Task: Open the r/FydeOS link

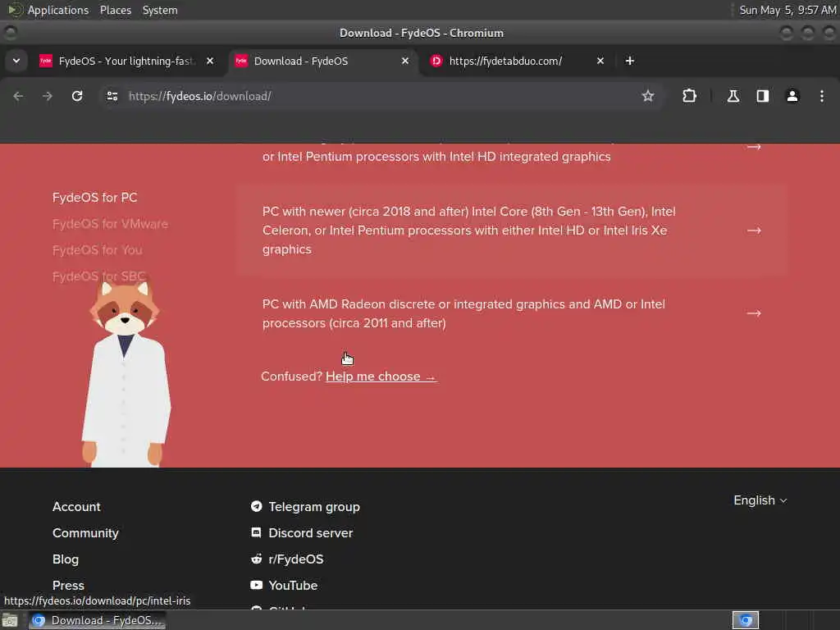Action: [x=295, y=559]
